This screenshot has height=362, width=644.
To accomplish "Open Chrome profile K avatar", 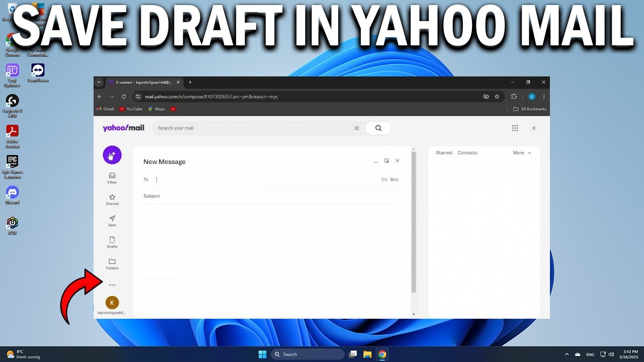I will click(x=532, y=97).
